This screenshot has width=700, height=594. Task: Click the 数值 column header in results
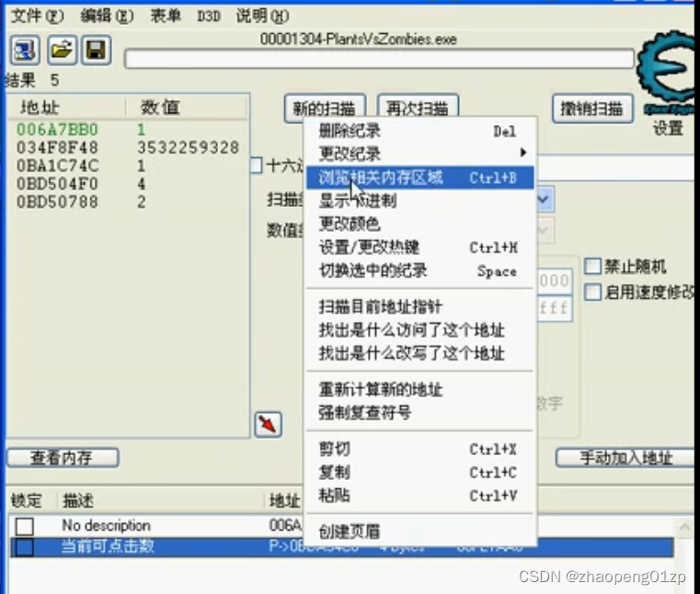coord(188,108)
